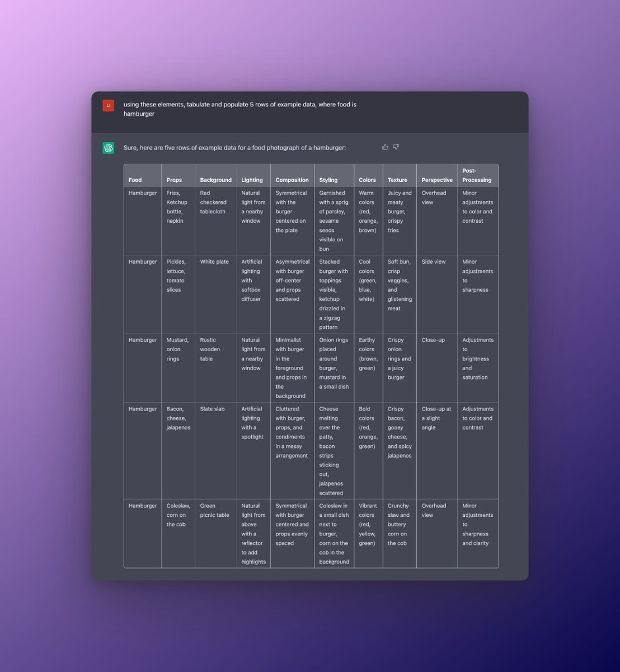Image resolution: width=620 pixels, height=672 pixels.
Task: Click the Green picnic table cell
Action: tap(214, 510)
